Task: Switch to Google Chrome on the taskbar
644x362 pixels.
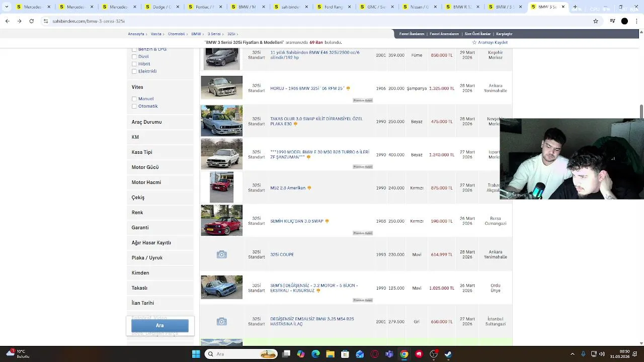Action: click(404, 354)
